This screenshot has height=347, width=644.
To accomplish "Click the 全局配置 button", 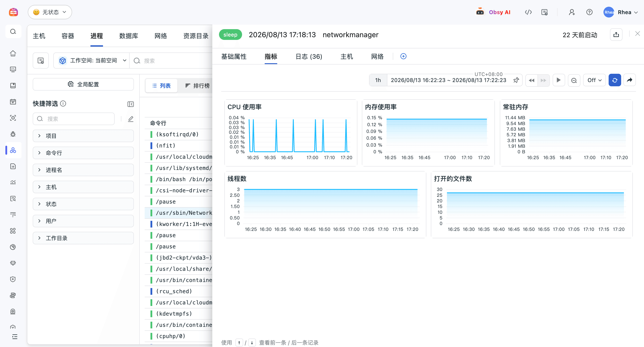I will click(83, 84).
